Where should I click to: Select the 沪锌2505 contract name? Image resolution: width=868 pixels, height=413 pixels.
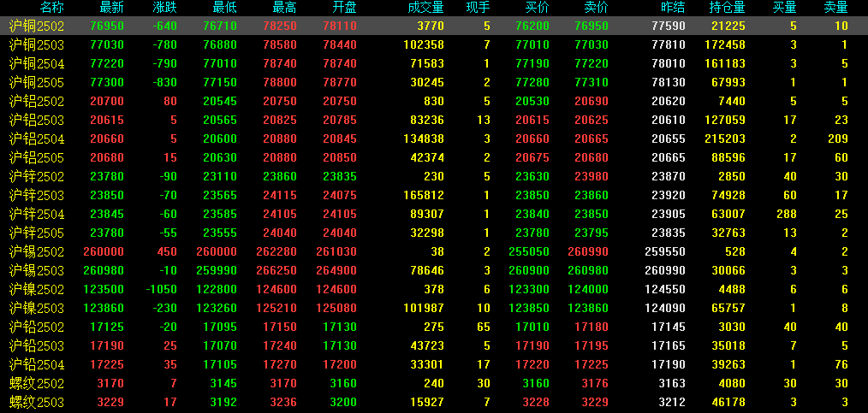pyautogui.click(x=37, y=233)
